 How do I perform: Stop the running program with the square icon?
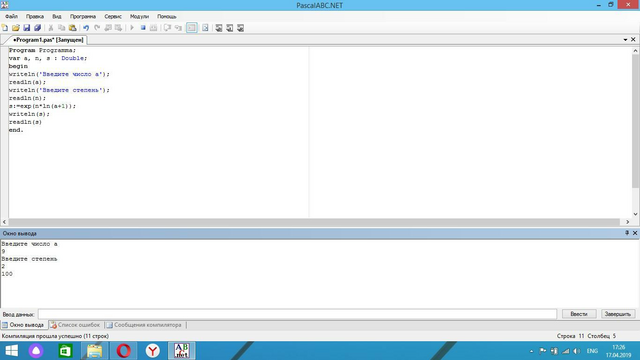(x=143, y=28)
